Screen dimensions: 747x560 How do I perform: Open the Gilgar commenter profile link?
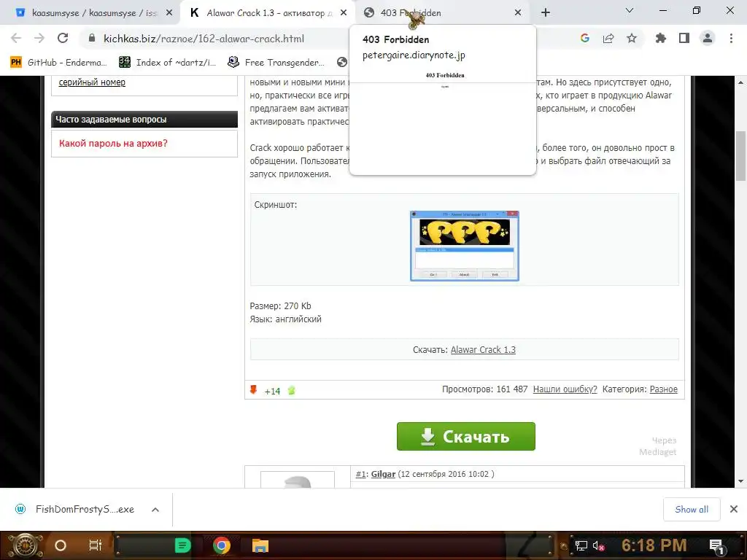click(383, 474)
